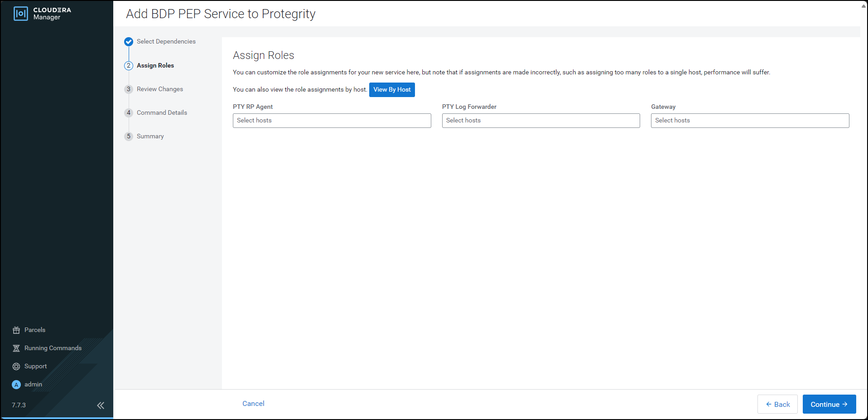868x420 pixels.
Task: Click the Running Commands hourglass icon
Action: [x=16, y=348]
